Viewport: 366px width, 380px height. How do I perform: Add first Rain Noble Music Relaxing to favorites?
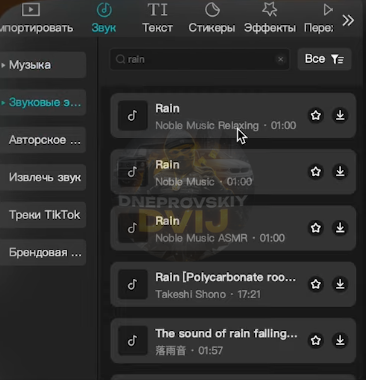(x=316, y=115)
